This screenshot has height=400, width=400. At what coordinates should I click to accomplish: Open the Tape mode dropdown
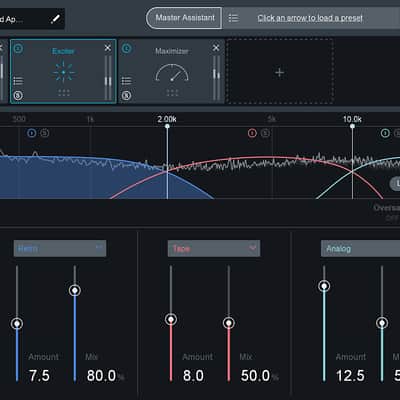(214, 248)
